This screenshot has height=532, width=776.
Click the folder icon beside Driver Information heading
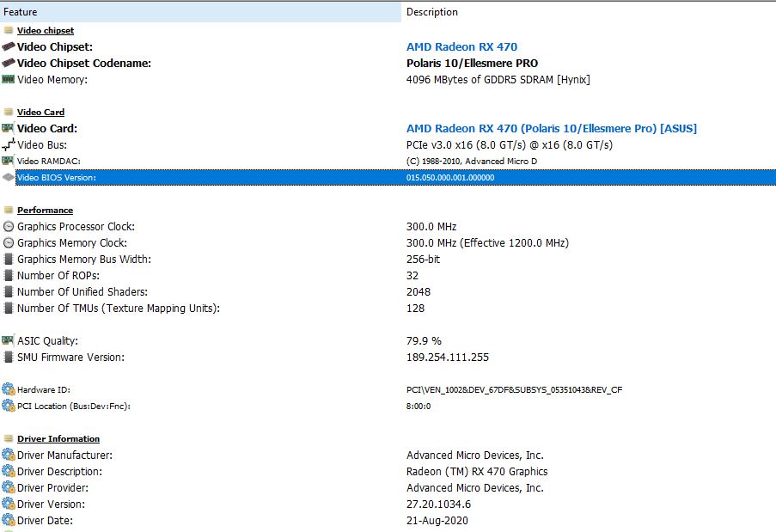point(8,438)
